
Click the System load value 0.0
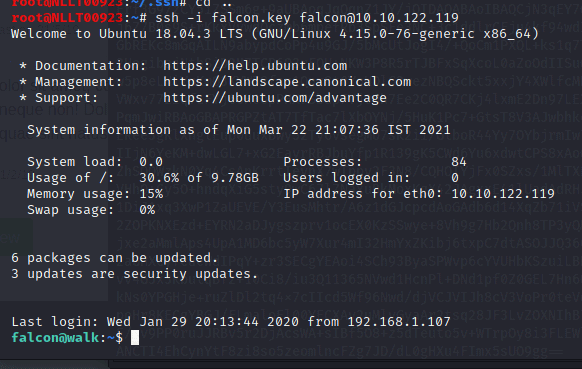pos(151,162)
